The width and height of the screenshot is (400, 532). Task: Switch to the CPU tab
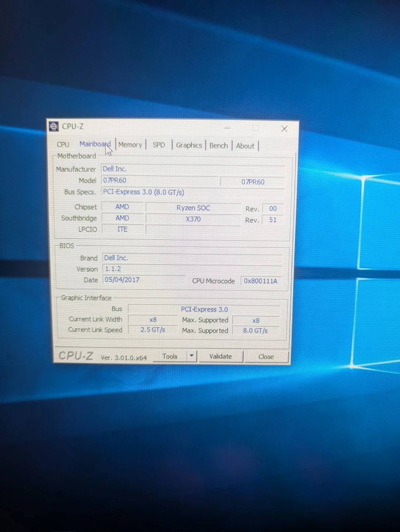[x=63, y=144]
